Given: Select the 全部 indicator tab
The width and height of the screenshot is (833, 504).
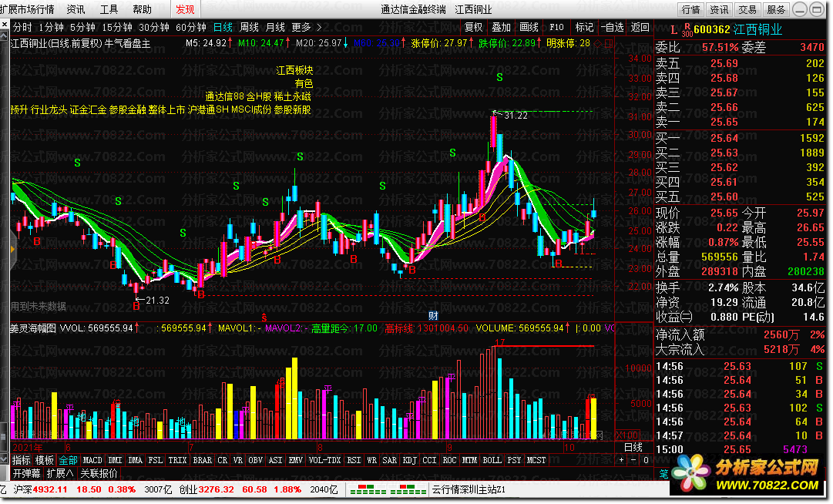Looking at the screenshot, I should coord(68,460).
